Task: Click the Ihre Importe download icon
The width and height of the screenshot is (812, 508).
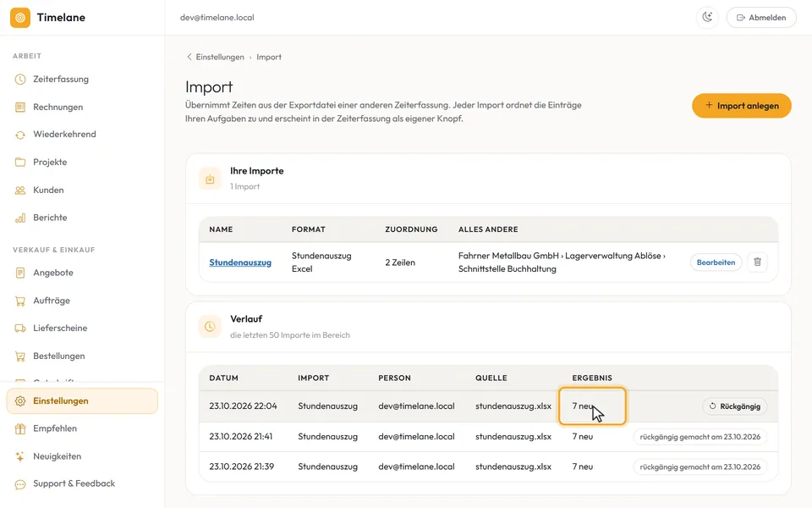Action: click(x=210, y=179)
